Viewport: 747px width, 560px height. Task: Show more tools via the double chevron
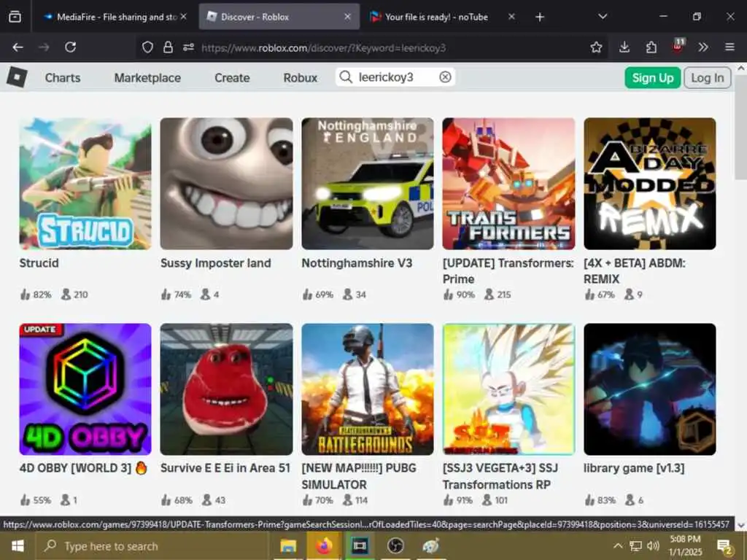point(703,47)
